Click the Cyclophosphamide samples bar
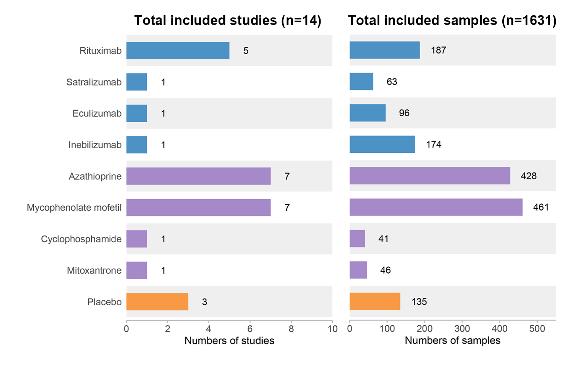The width and height of the screenshot is (588, 368). (357, 239)
